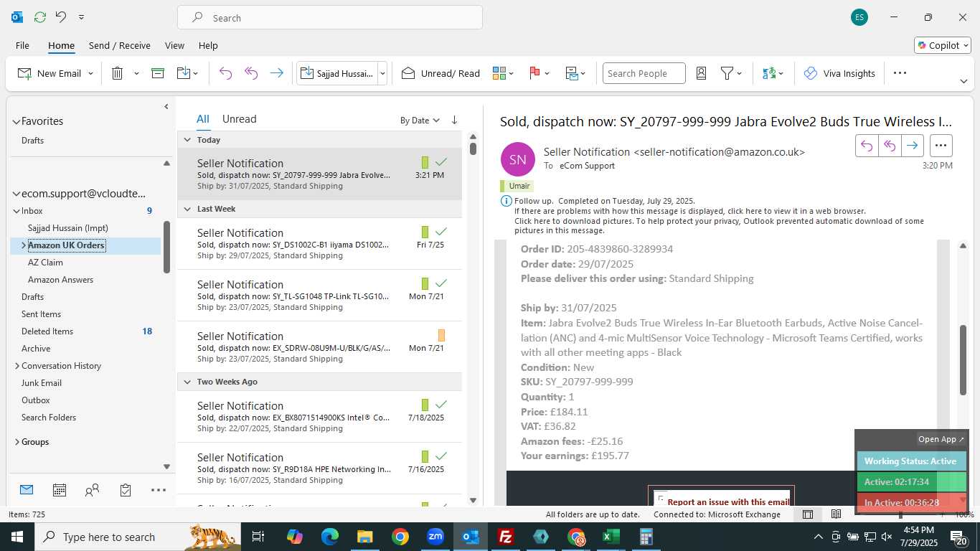Apply Sajjad Hussain quick step
This screenshot has height=551, width=980.
coord(337,73)
